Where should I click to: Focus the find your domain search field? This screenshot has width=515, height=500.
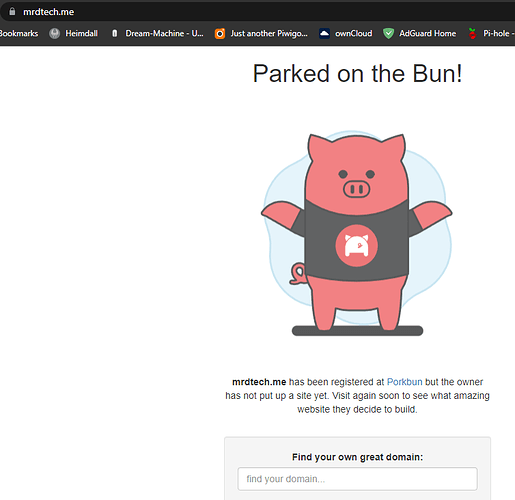click(357, 479)
